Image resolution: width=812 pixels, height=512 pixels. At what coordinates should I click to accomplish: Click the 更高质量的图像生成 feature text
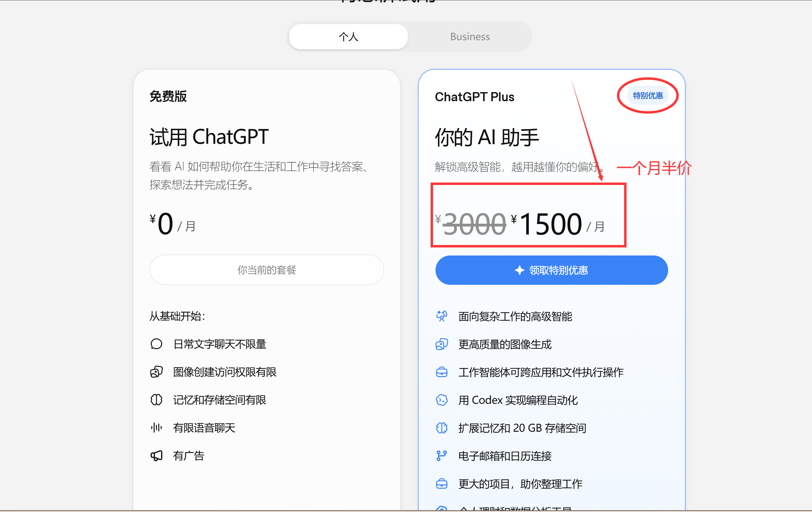505,344
